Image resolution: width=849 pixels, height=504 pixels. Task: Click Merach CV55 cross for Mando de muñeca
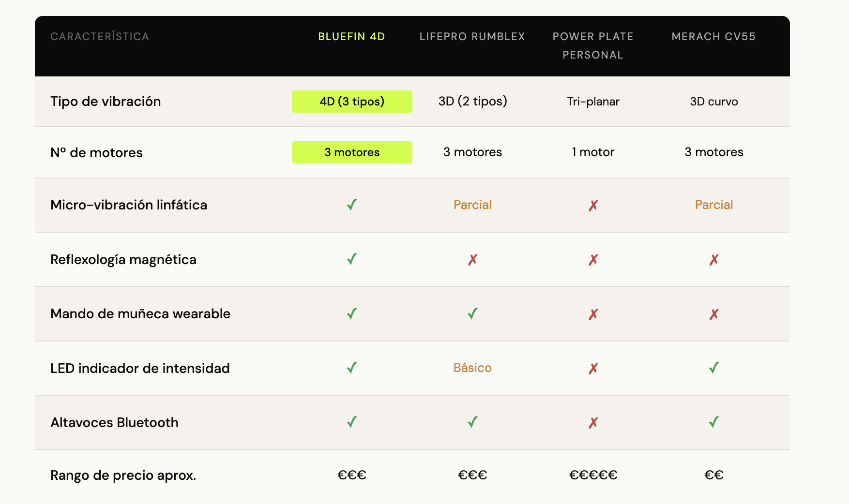coord(713,314)
